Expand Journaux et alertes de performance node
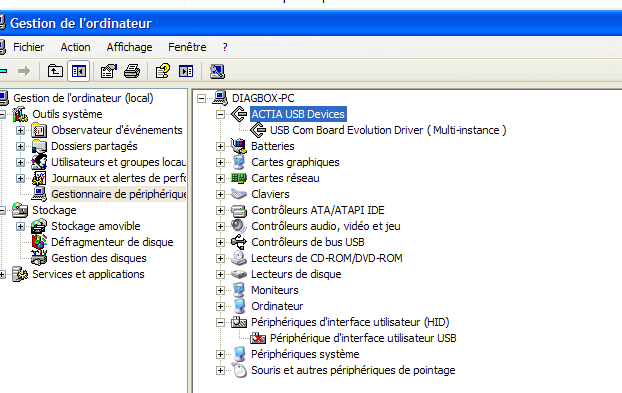Viewport: 622px width, 393px height. (x=21, y=178)
